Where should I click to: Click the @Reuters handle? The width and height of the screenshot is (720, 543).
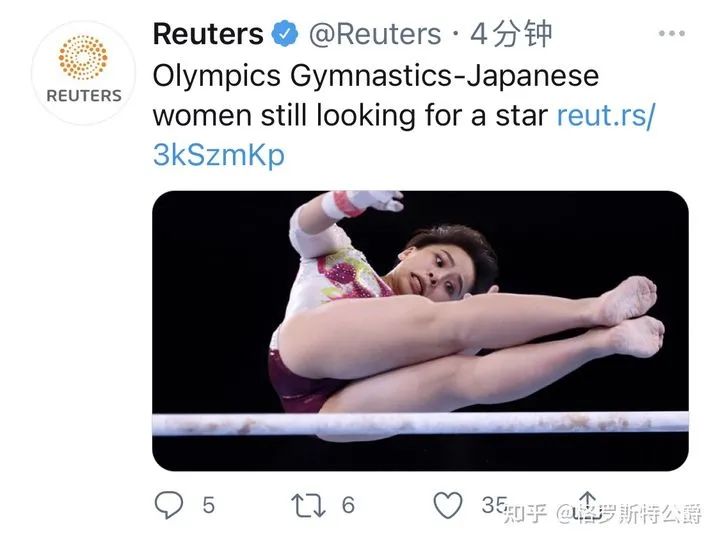pos(375,34)
